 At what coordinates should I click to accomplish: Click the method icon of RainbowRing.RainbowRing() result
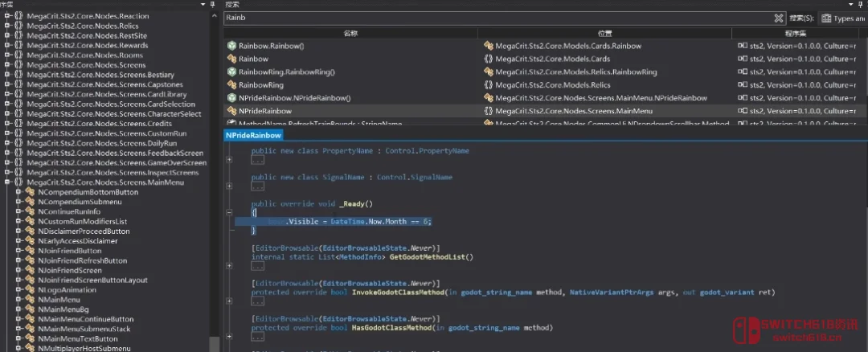pyautogui.click(x=232, y=72)
